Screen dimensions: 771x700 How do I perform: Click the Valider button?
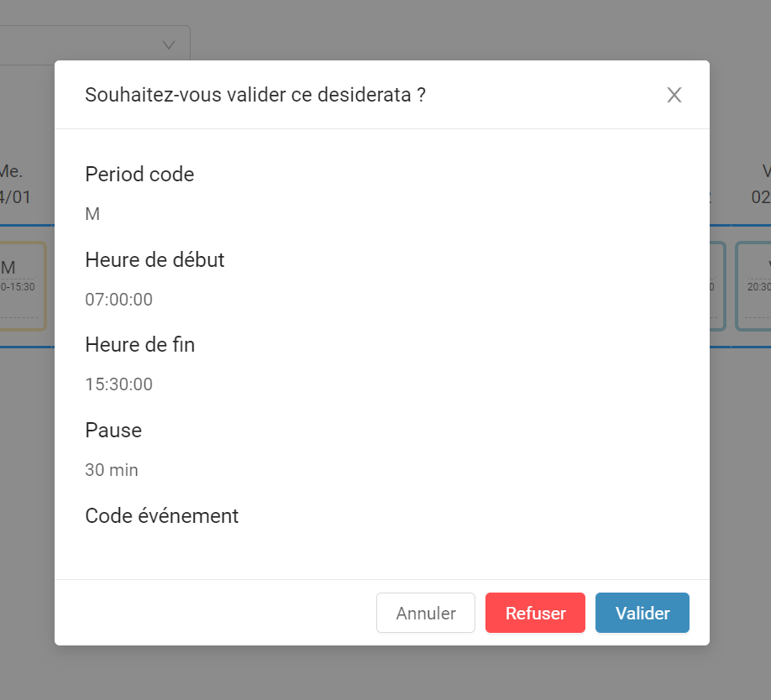click(x=642, y=613)
